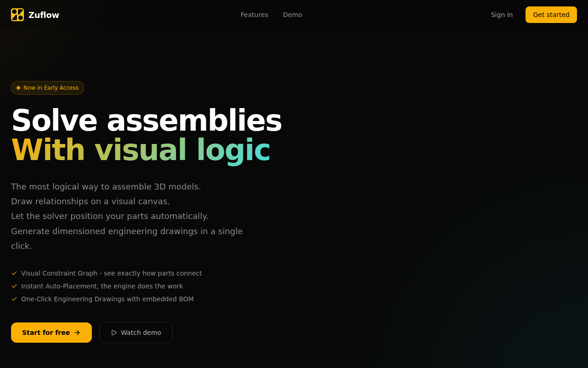Select the Visual Constraint Graph feature text
The image size is (588, 368).
(112, 273)
